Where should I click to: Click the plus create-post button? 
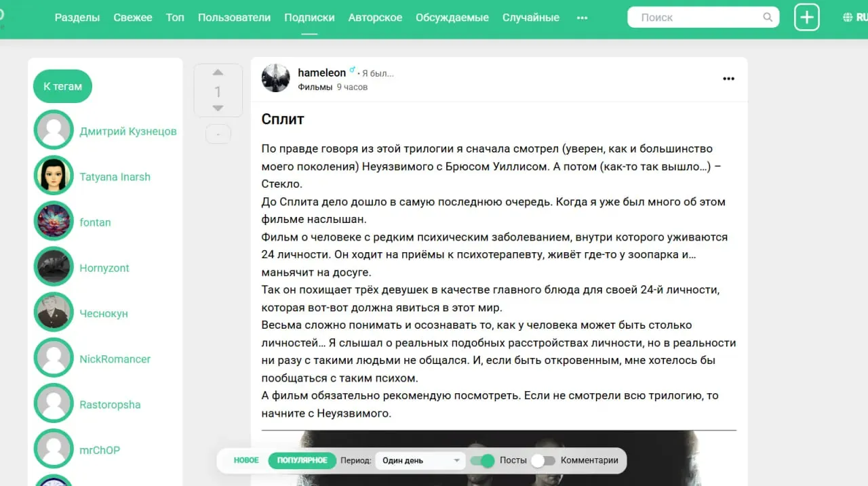807,18
